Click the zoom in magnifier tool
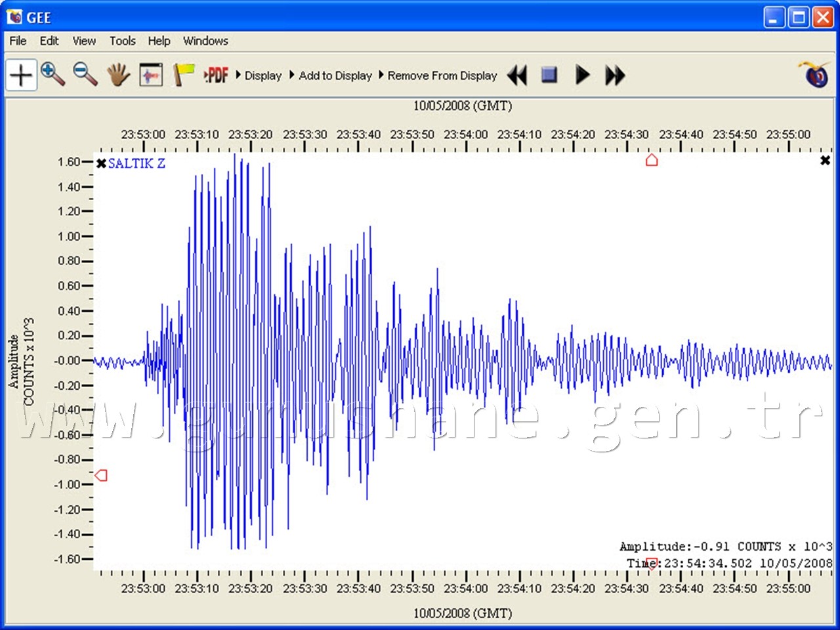This screenshot has height=630, width=840. (x=52, y=75)
